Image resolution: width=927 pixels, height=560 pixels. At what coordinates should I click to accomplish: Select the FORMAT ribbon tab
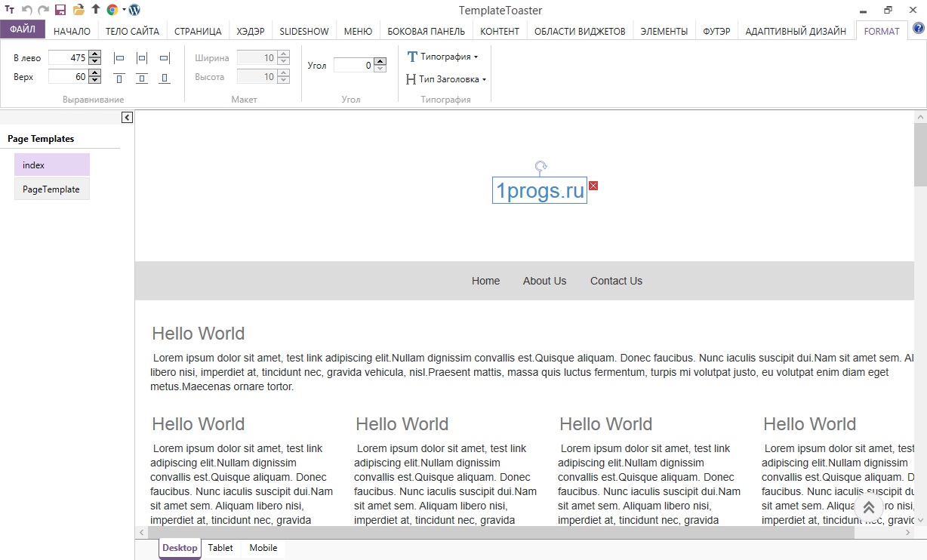click(x=882, y=31)
